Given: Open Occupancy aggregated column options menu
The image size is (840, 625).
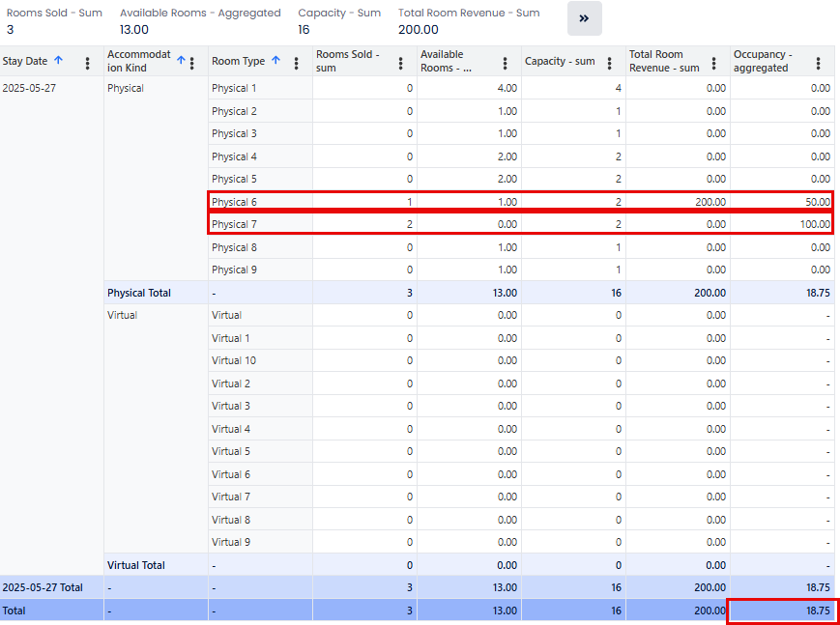Looking at the screenshot, I should (x=819, y=63).
